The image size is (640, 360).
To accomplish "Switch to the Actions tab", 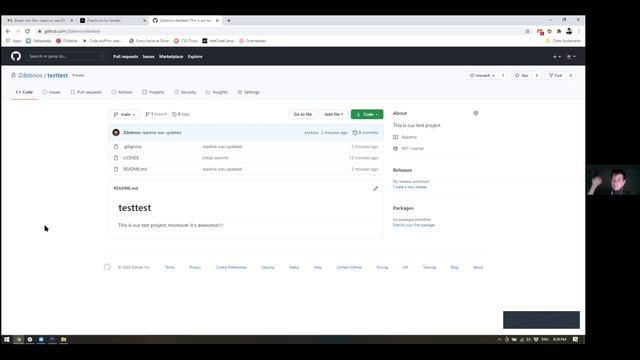I will click(x=122, y=92).
